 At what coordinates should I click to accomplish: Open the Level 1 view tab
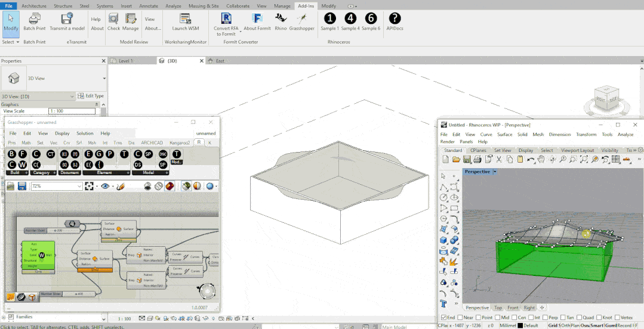click(x=125, y=61)
